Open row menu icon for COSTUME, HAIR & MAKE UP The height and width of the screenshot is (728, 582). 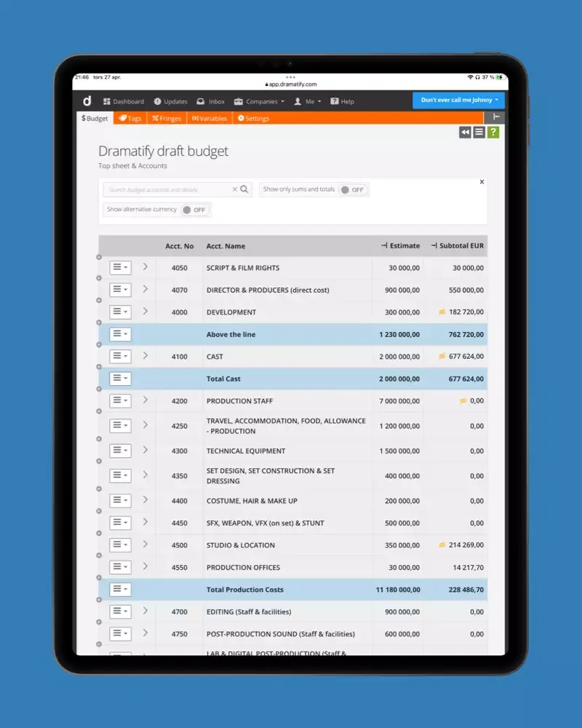(x=120, y=501)
